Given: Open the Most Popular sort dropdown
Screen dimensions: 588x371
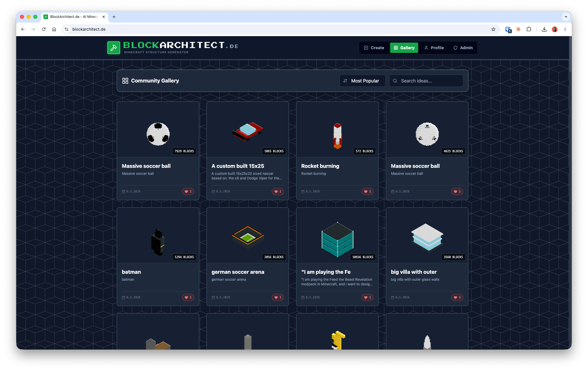Looking at the screenshot, I should (362, 81).
